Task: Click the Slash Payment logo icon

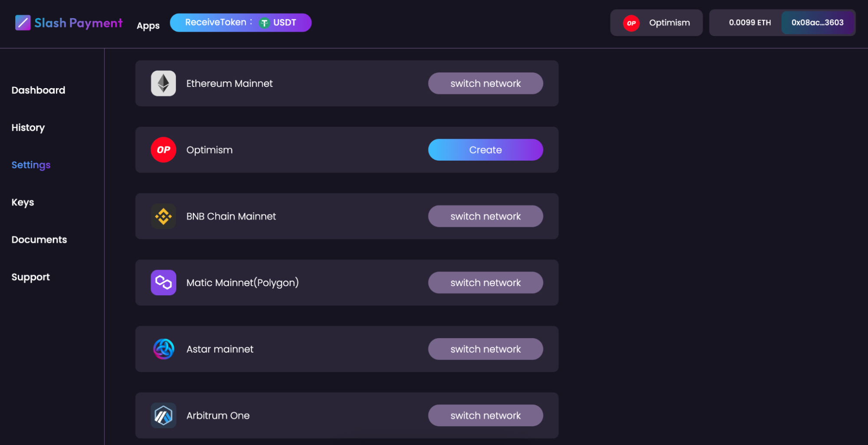Action: click(x=23, y=23)
